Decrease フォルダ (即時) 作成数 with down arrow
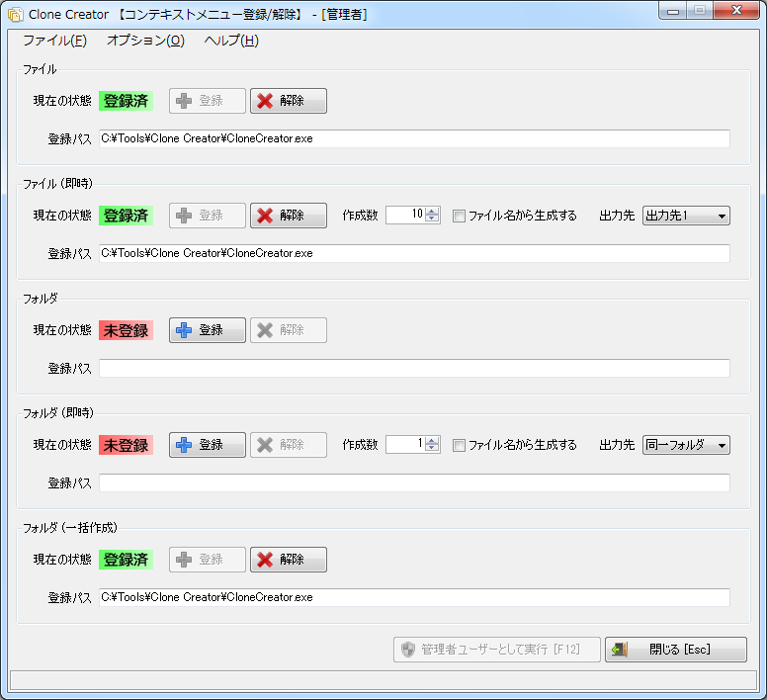Screen dimensions: 767x700 (432, 449)
